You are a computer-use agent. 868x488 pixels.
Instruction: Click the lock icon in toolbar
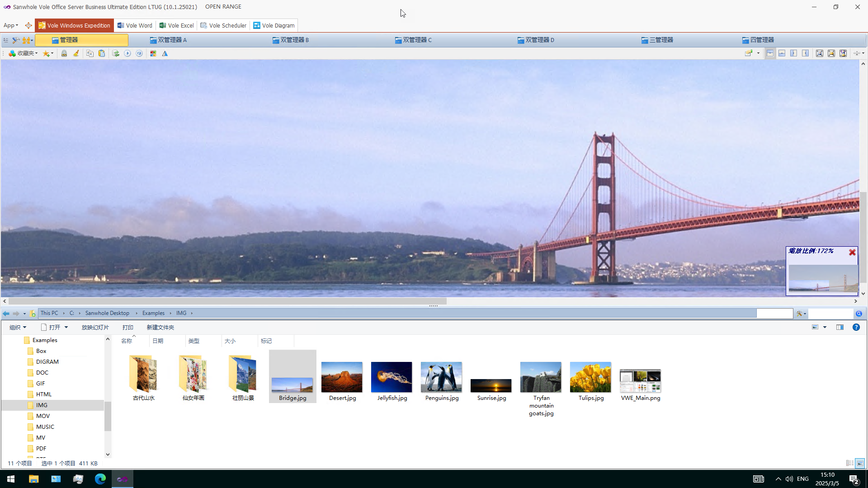pos(64,53)
